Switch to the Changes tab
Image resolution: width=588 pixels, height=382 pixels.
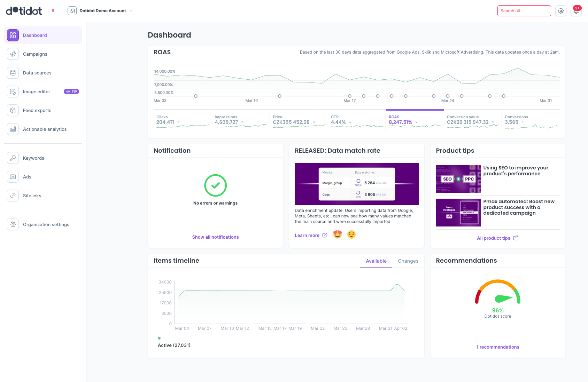(408, 261)
